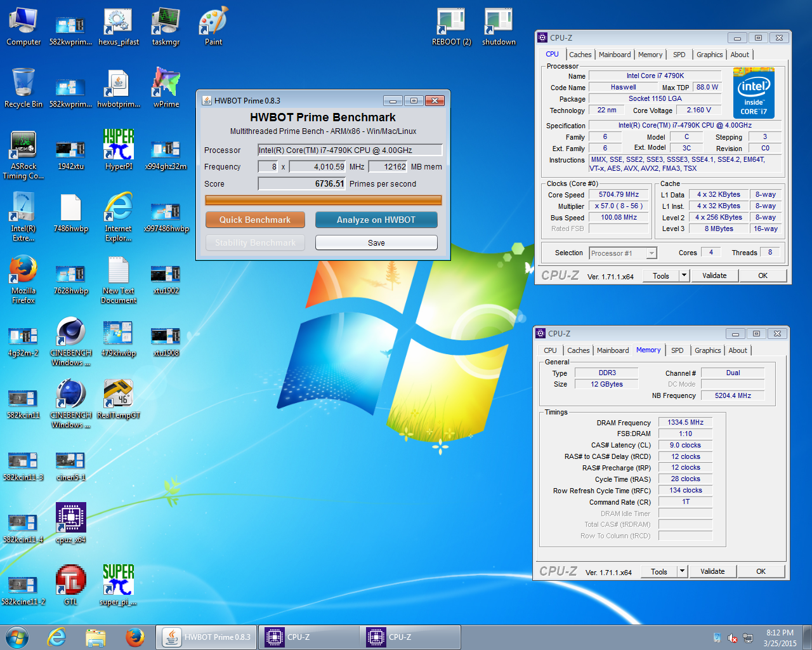Click the Score field showing 6736.51
This screenshot has height=650, width=812.
pos(301,183)
